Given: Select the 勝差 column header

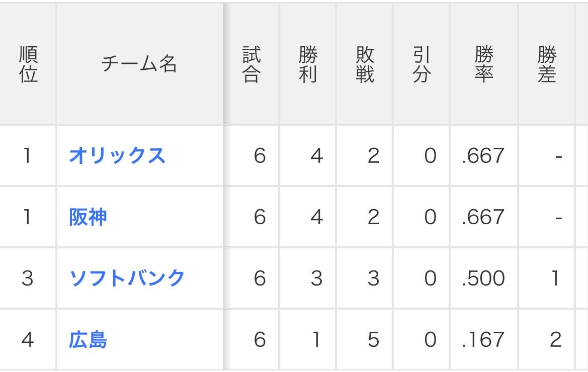Looking at the screenshot, I should [x=546, y=64].
